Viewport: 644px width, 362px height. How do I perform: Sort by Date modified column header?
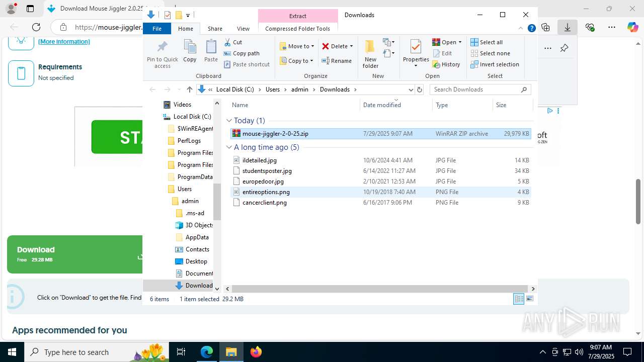396,105
